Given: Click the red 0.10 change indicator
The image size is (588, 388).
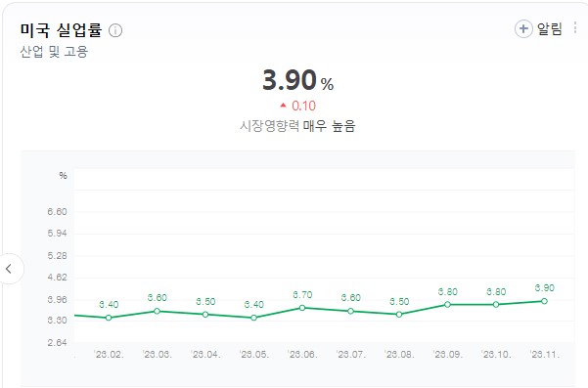Looking at the screenshot, I should (298, 106).
